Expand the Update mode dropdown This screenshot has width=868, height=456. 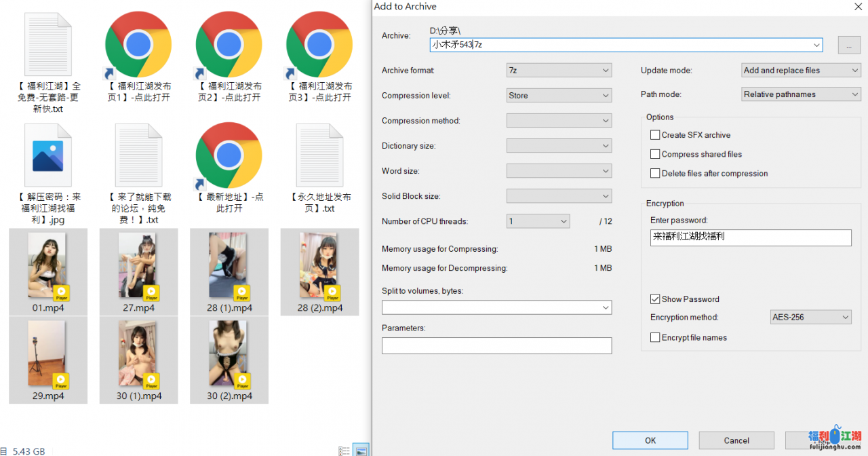click(801, 71)
